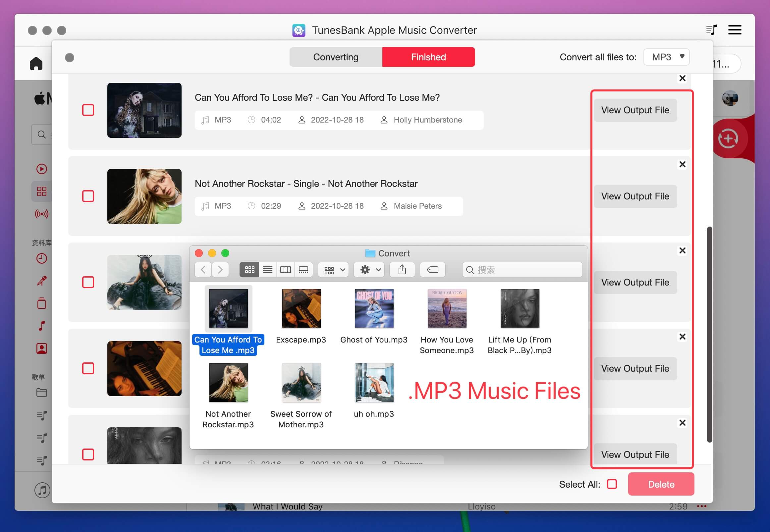
Task: Click the Finder search field
Action: (x=522, y=270)
